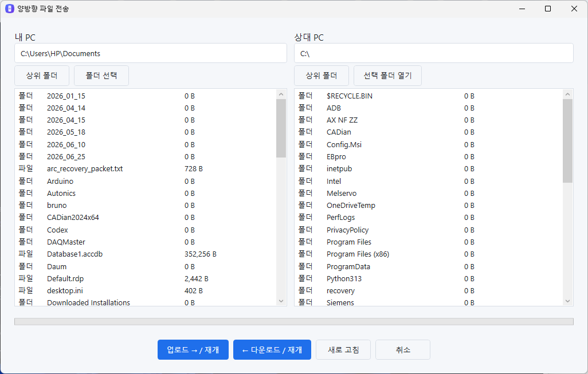
Task: Select folder 2026_06_25 in local list
Action: 145,157
